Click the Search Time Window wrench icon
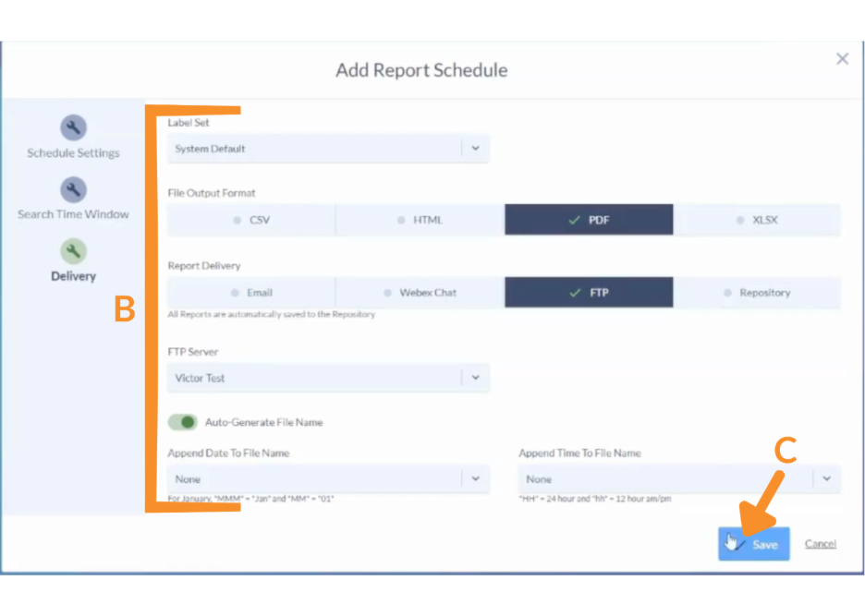This screenshot has height=616, width=865. point(73,189)
